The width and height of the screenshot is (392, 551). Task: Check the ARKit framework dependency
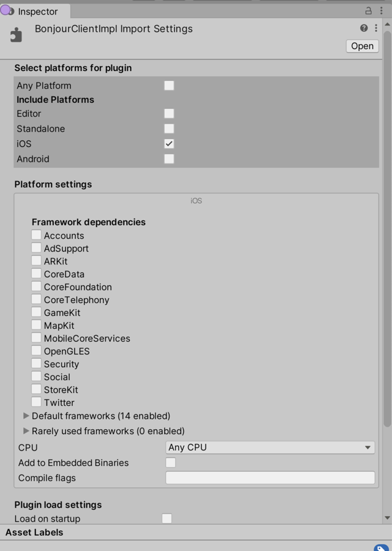coord(36,260)
